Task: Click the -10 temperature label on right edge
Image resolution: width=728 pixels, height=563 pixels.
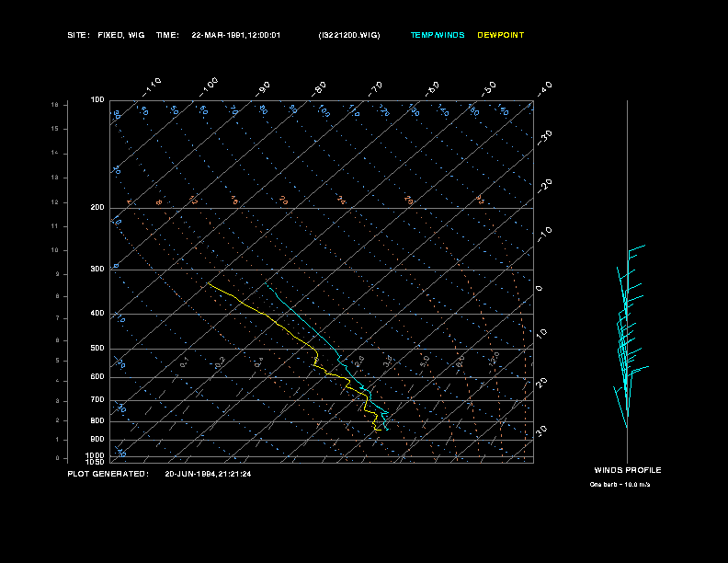Action: pos(545,235)
